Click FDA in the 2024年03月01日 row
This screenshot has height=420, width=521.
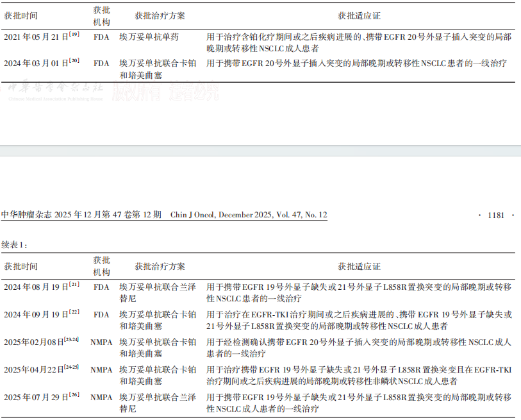[x=101, y=63]
